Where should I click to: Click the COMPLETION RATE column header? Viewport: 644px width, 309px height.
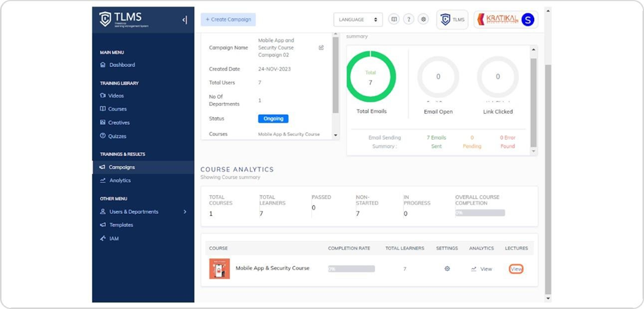coord(349,248)
